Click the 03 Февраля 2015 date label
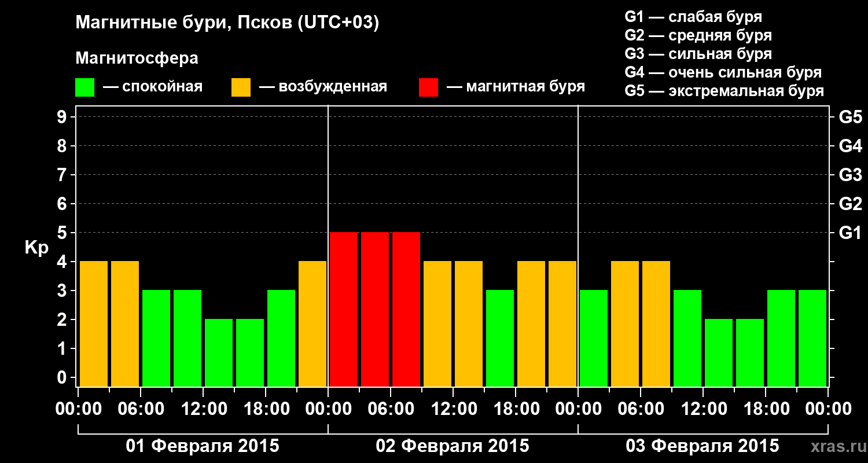Image resolution: width=868 pixels, height=463 pixels. (703, 446)
